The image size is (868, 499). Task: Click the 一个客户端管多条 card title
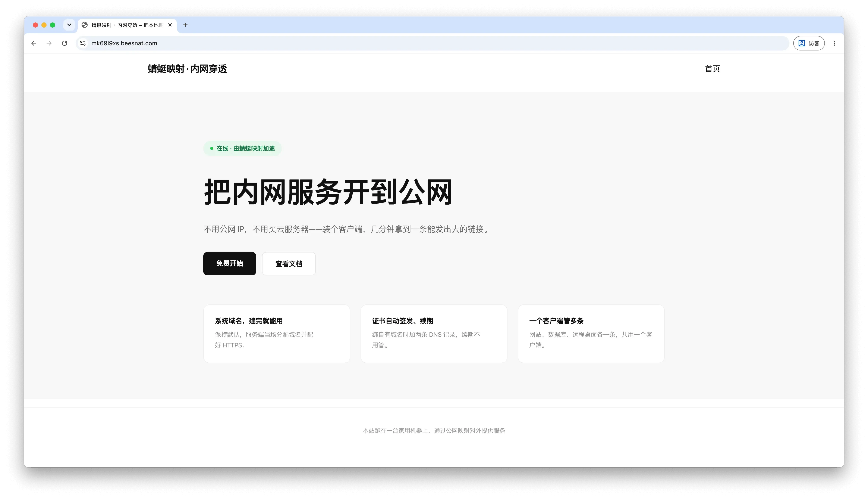point(556,321)
